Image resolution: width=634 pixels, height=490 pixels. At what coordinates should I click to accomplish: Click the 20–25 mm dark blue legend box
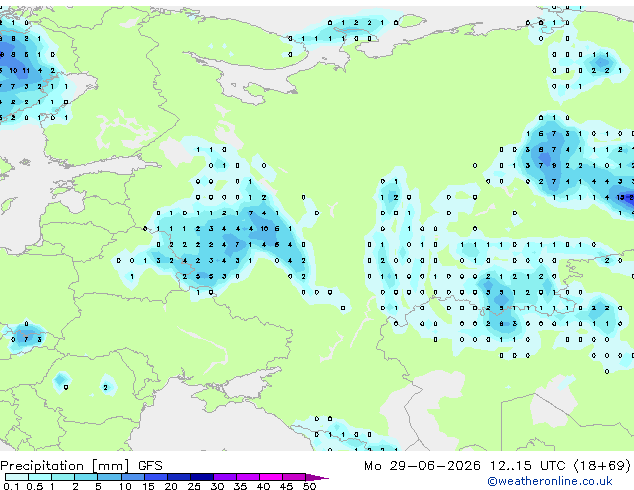tap(179, 477)
